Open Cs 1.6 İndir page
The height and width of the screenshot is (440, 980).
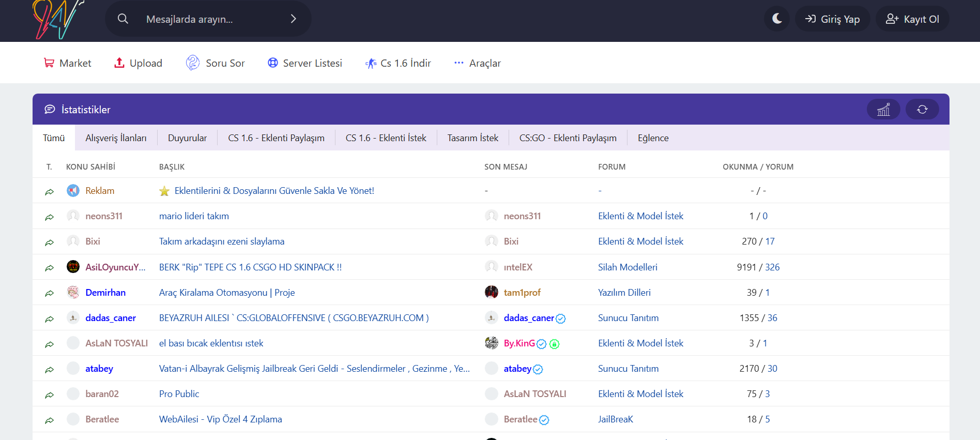(x=398, y=63)
